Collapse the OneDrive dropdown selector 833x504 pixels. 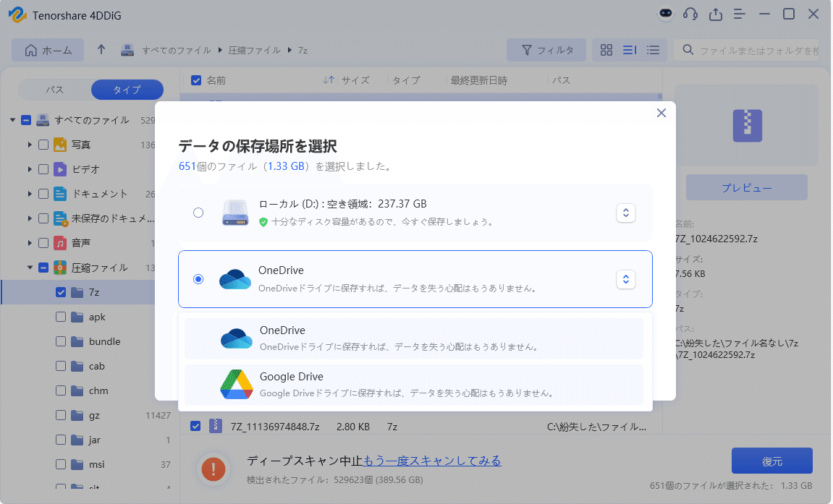click(x=626, y=279)
